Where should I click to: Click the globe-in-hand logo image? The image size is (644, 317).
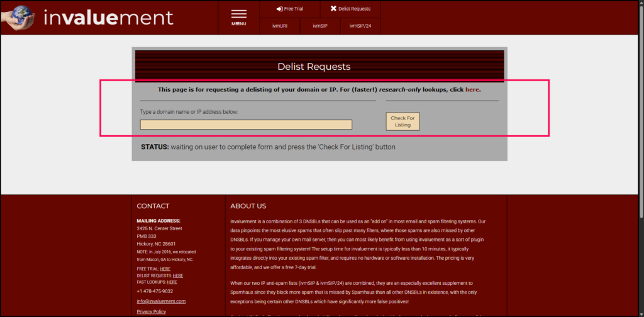pyautogui.click(x=18, y=18)
